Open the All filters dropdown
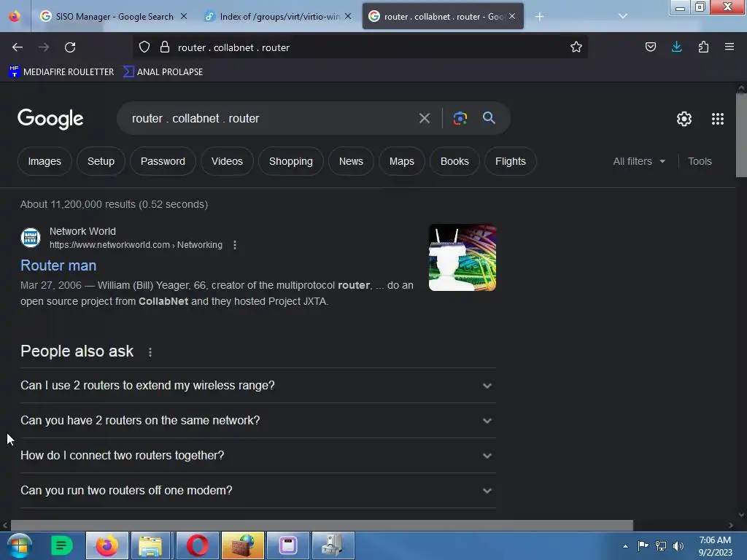 (x=639, y=161)
